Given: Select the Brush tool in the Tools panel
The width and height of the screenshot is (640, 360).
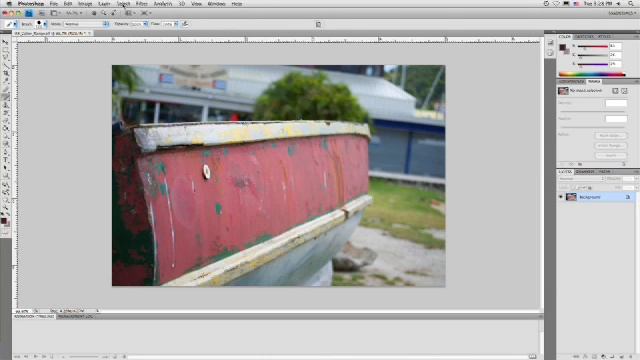Looking at the screenshot, I should [5, 97].
